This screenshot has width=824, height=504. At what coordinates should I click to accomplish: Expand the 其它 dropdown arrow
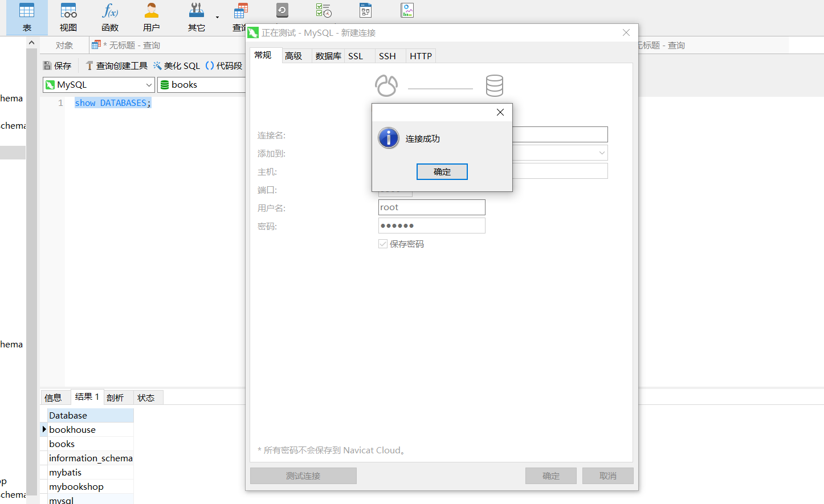[x=217, y=17]
